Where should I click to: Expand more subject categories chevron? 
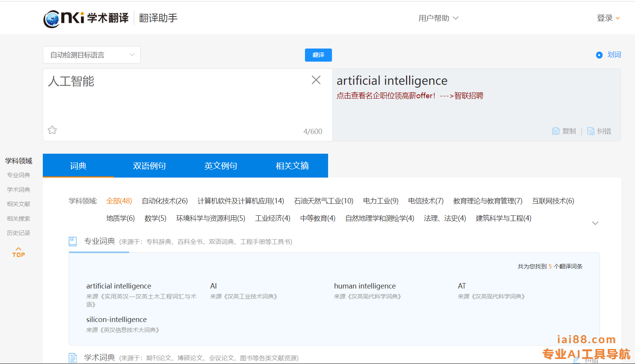[x=595, y=223]
